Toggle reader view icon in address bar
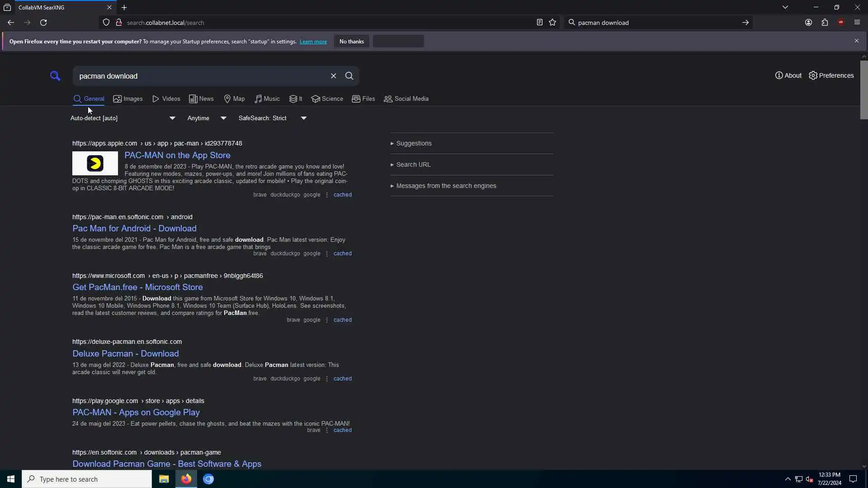The height and width of the screenshot is (488, 868). coord(539,23)
